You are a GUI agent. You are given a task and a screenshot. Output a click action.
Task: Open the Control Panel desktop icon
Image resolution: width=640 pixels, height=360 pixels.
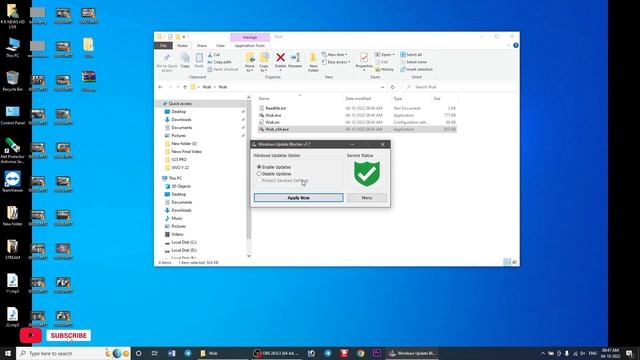(13, 115)
